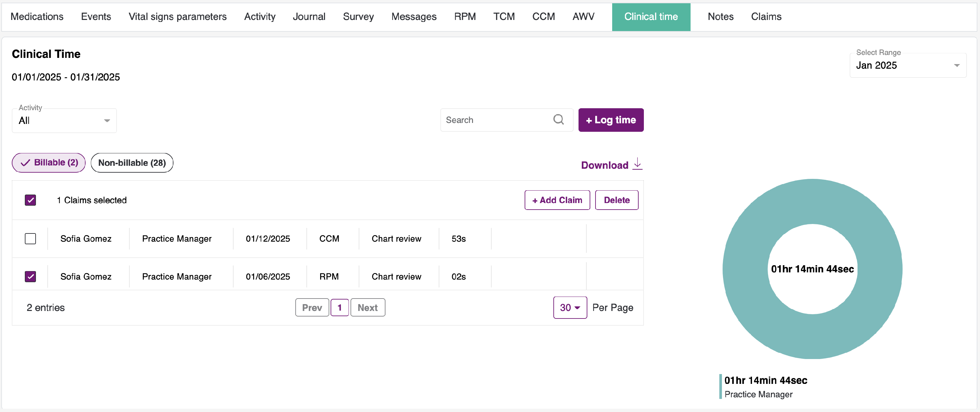Switch to the Medications tab
The image size is (980, 412).
pos(37,16)
